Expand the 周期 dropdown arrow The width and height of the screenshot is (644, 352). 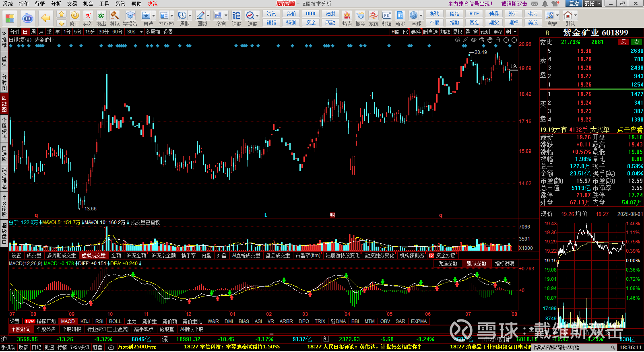[x=190, y=15]
